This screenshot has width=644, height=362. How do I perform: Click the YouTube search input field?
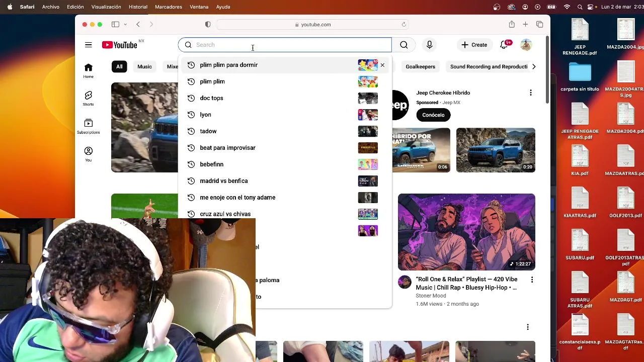(x=285, y=45)
